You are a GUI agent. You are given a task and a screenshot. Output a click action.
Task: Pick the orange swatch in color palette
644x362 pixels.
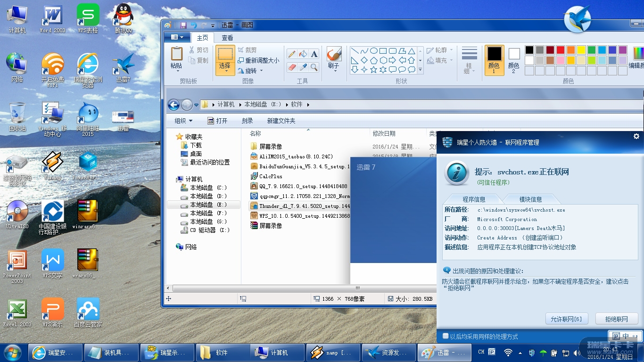[x=571, y=50]
